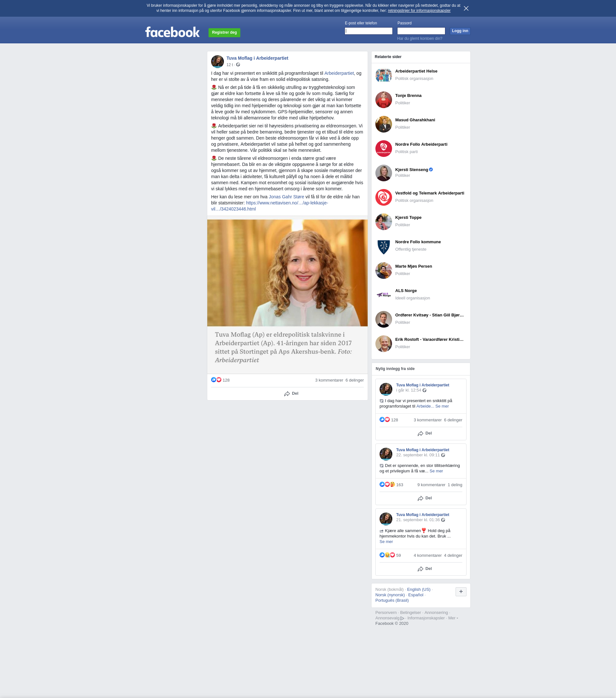This screenshot has height=698, width=616.
Task: Open the 21. september kl. 01:36 timestamp
Action: [418, 520]
